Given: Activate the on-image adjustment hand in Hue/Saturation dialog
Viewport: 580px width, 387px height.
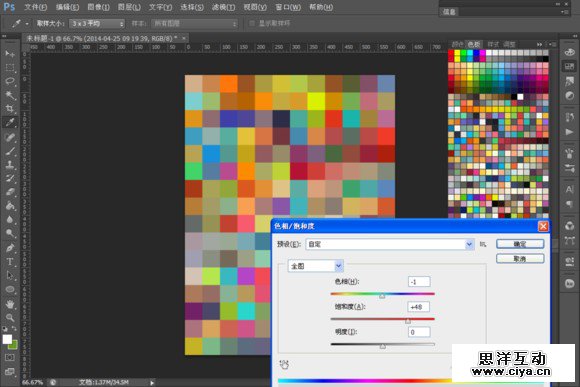Looking at the screenshot, I should (284, 365).
